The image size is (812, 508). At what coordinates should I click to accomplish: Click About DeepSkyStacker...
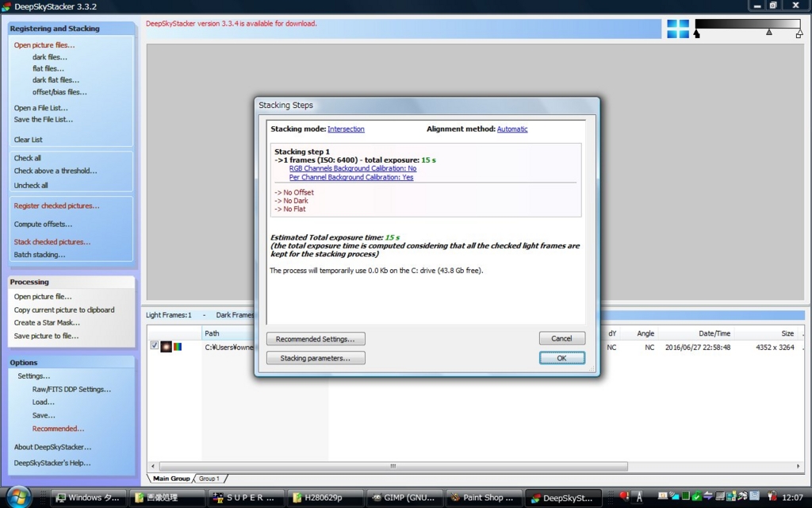point(52,447)
